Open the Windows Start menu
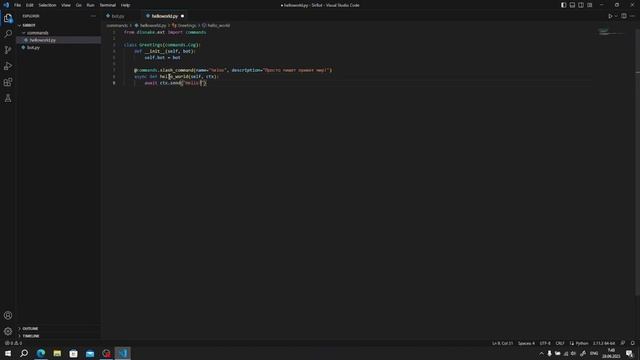The image size is (640, 360). (x=8, y=353)
